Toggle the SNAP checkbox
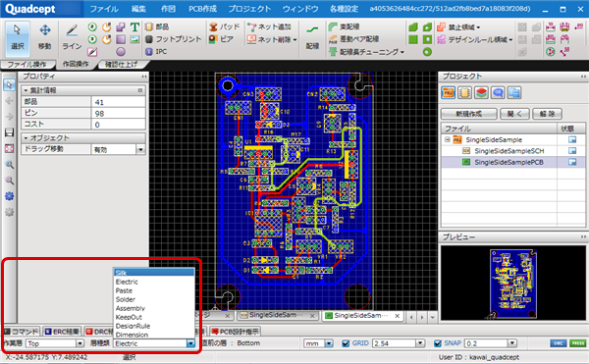 (x=437, y=343)
